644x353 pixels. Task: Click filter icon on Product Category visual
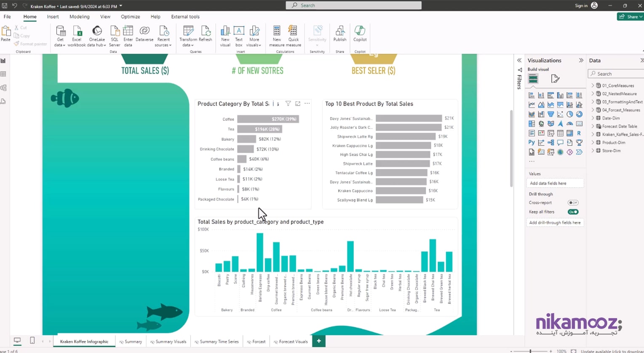pyautogui.click(x=288, y=104)
